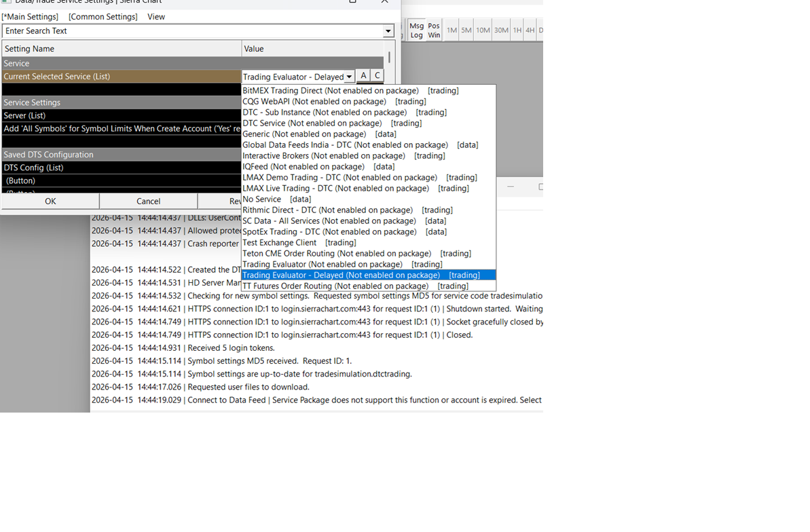
Task: Select Teton CME Order Routing option
Action: click(368, 253)
